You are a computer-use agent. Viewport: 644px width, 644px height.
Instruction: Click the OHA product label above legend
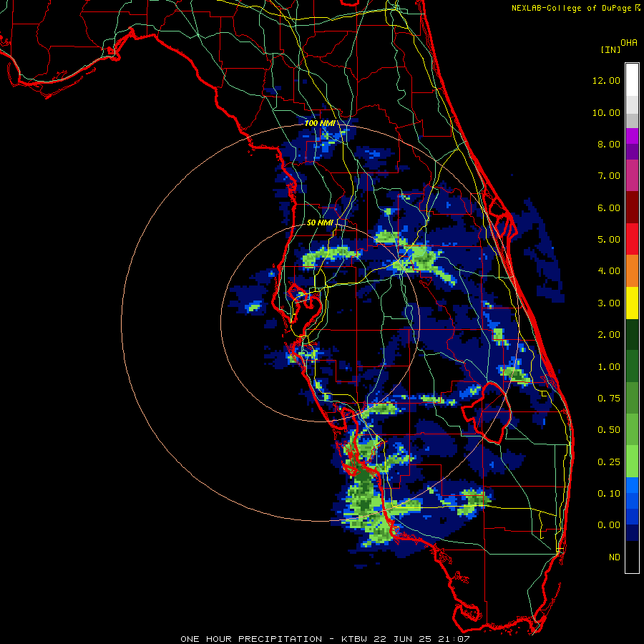[629, 43]
